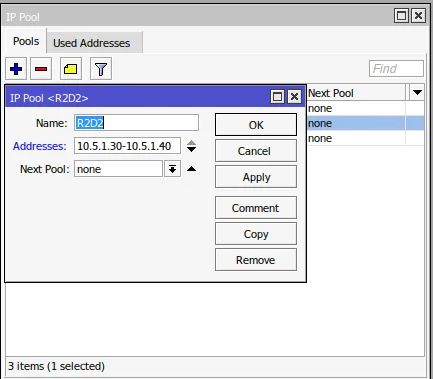Click the Copy button

(256, 234)
